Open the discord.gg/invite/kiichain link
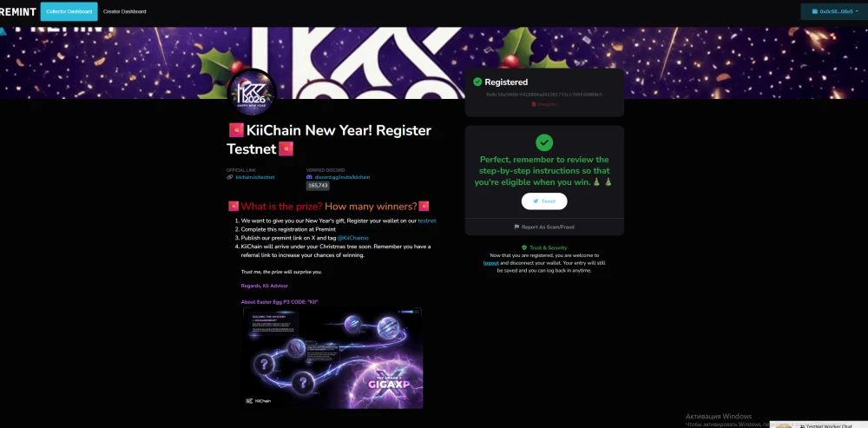Screen dimensions: 868x428 (342, 177)
